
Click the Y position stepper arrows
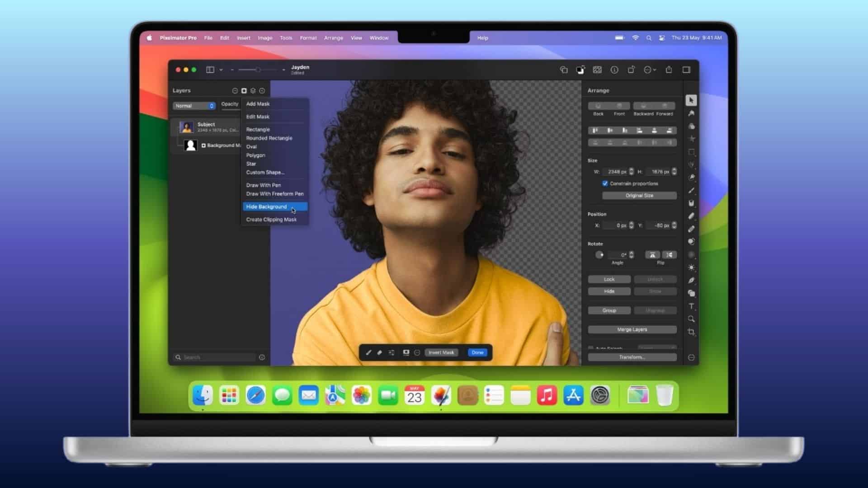674,225
